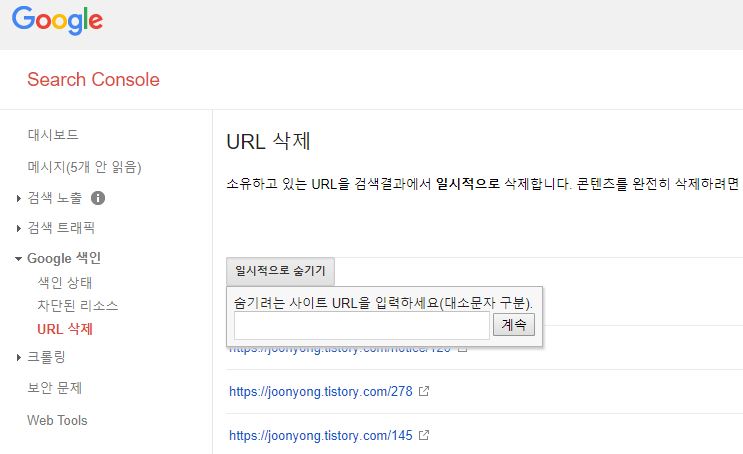The image size is (743, 454).
Task: Open 색인 상태 in the sidebar
Action: coord(65,282)
